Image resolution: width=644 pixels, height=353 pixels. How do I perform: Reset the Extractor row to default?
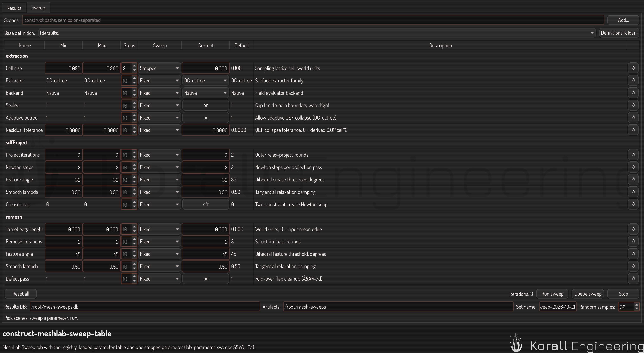(x=633, y=80)
